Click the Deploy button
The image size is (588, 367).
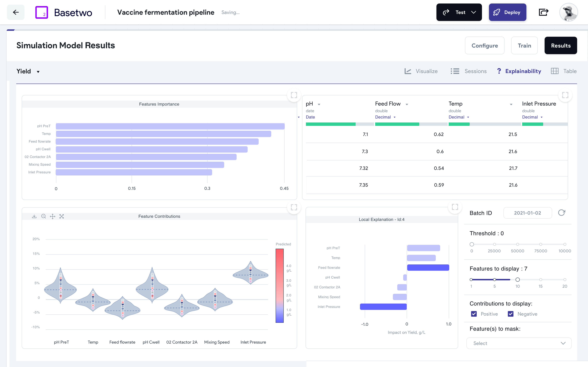(507, 12)
